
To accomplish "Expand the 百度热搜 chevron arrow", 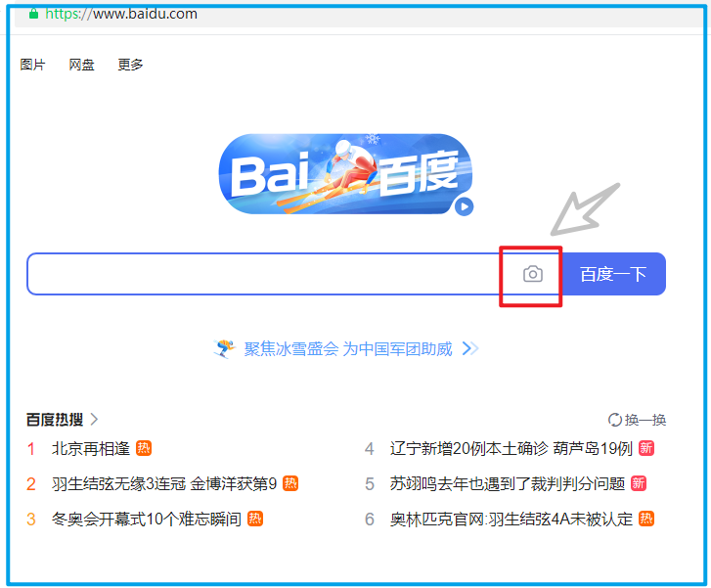I will (94, 419).
